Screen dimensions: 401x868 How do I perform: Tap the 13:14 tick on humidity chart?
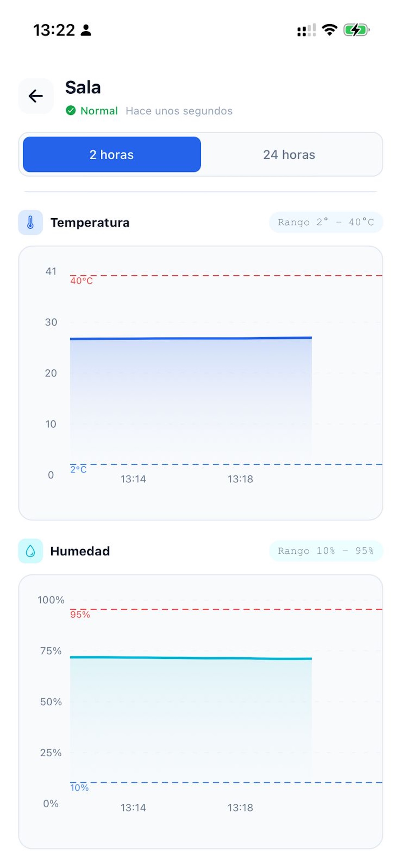(133, 807)
